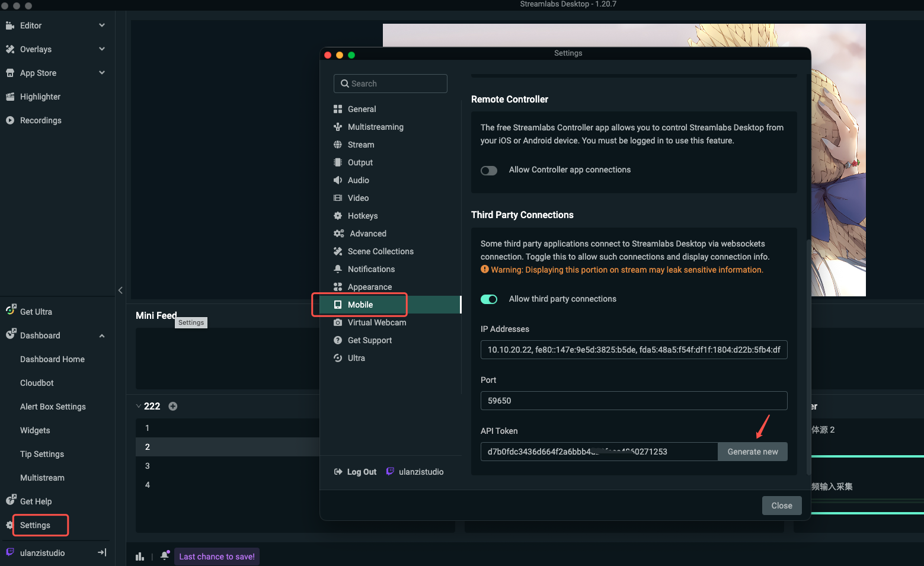Viewport: 924px width, 566px height.
Task: Open Cloudbot in the sidebar
Action: point(37,383)
